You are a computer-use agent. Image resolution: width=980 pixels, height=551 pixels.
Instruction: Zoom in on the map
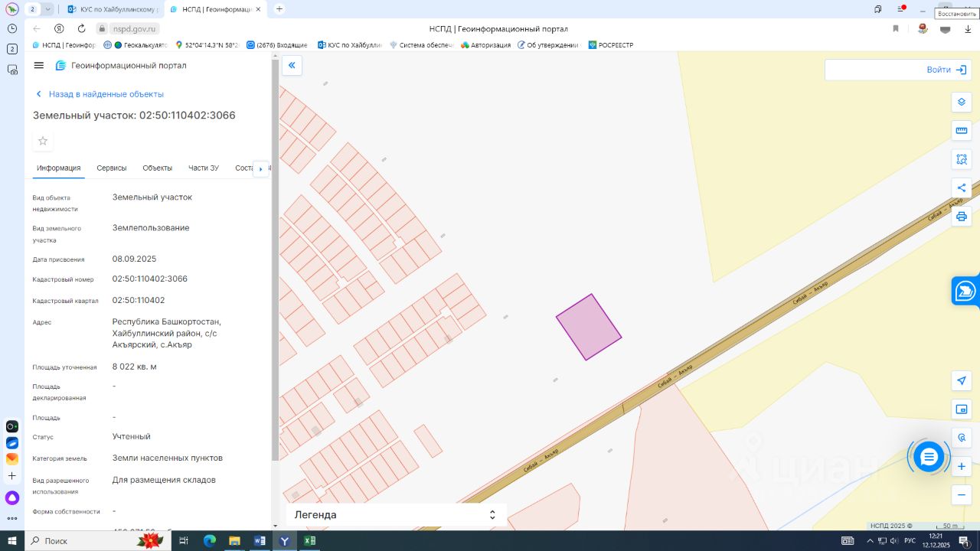962,466
